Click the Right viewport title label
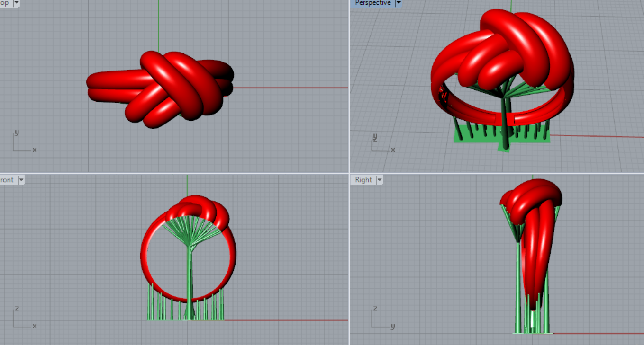 tap(363, 180)
